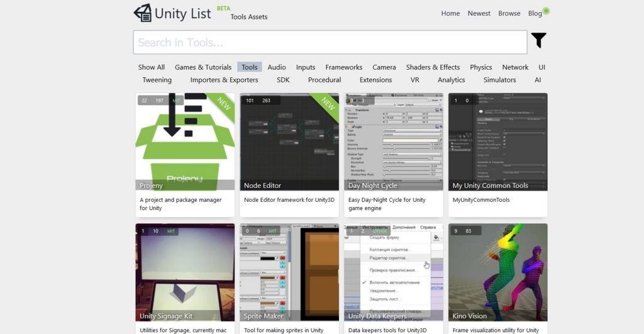Select the Simulators category
The height and width of the screenshot is (334, 644).
(x=499, y=80)
